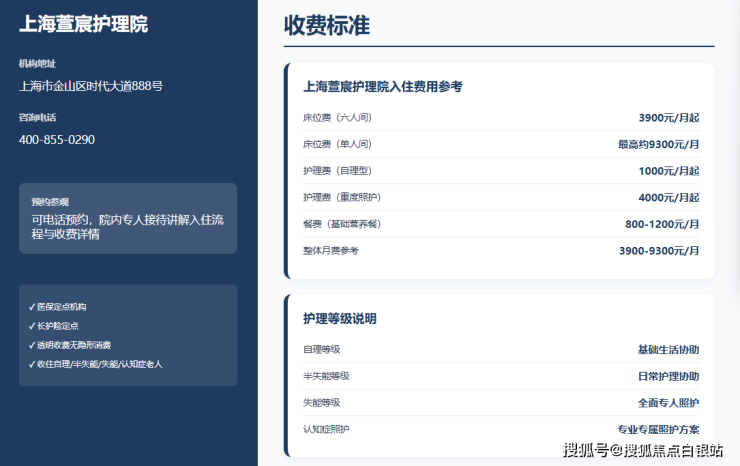The image size is (740, 466).
Task: Click the 3900-9300元/月 value
Action: (x=659, y=251)
